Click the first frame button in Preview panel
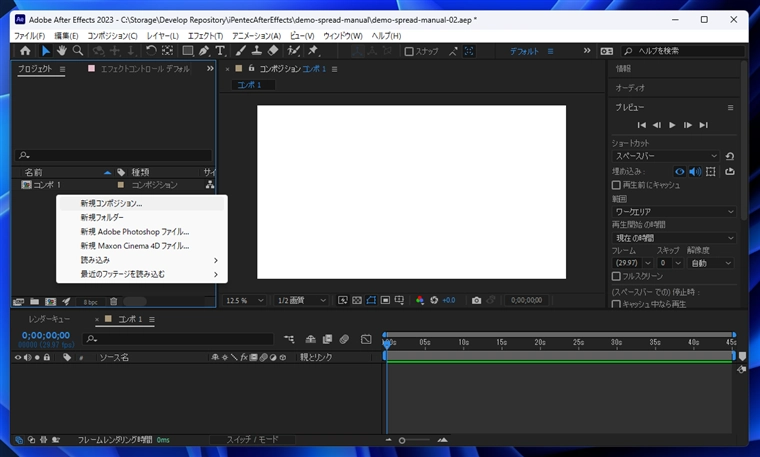This screenshot has height=457, width=760. [x=641, y=125]
